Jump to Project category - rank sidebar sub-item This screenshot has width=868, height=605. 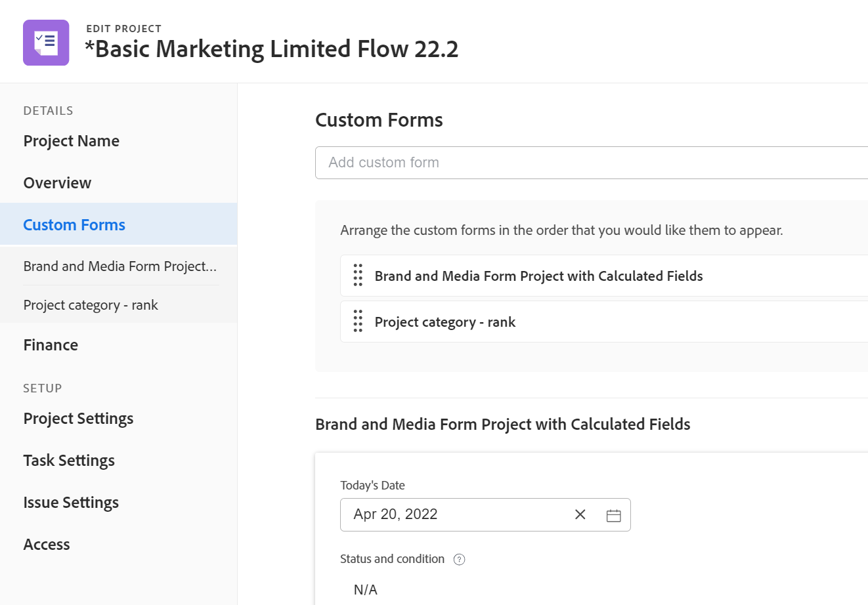[x=91, y=305]
